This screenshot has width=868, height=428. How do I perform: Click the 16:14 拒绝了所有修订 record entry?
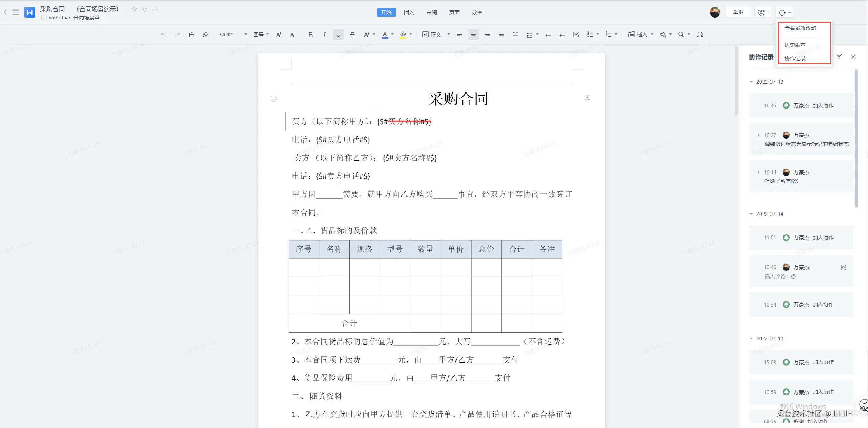[x=801, y=177]
